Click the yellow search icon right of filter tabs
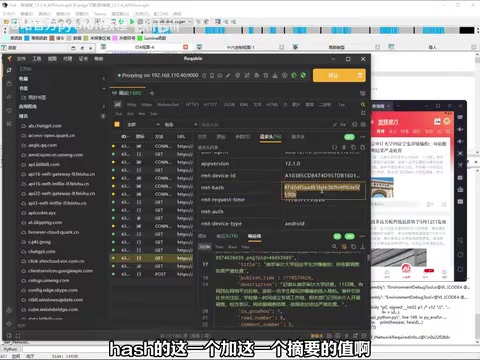 (x=363, y=105)
